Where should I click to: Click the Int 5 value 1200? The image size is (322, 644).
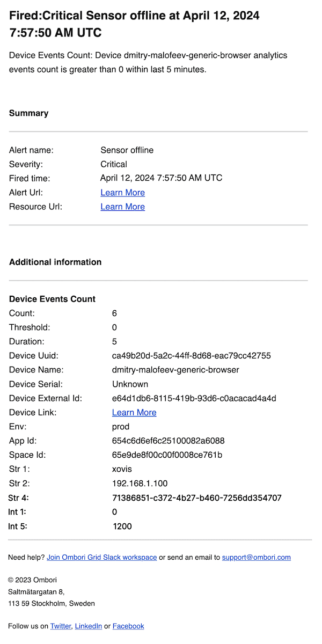tap(122, 526)
